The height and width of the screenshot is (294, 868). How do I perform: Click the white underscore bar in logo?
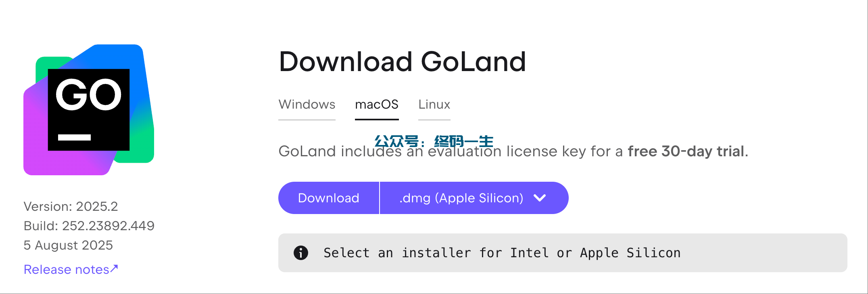tap(74, 137)
